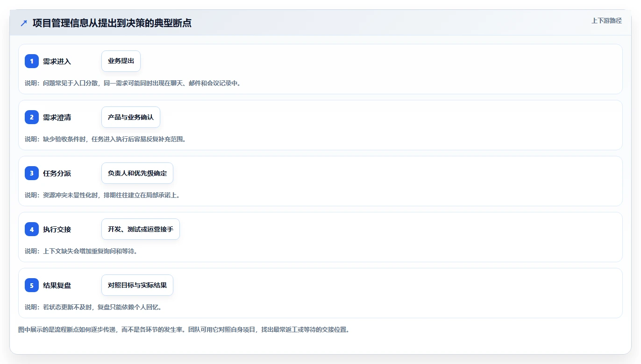Select the 开发、测试或运营接手 chip

click(141, 229)
